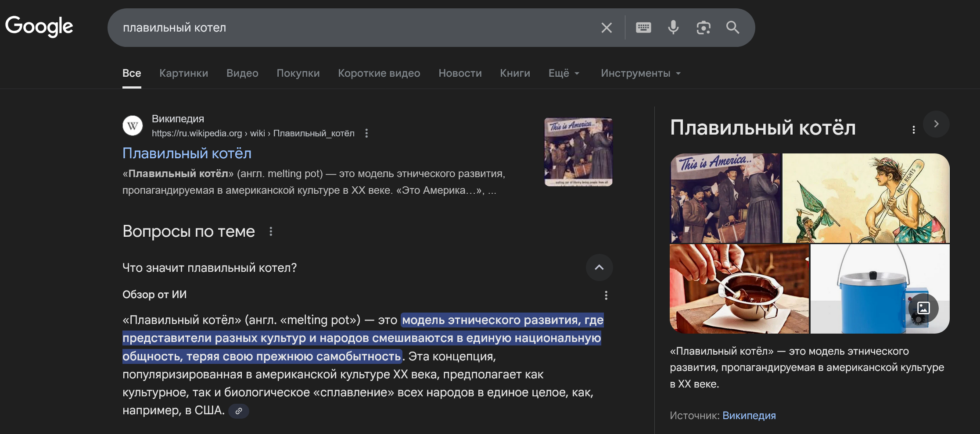Click the next arrow in knowledge panel

coord(936,124)
